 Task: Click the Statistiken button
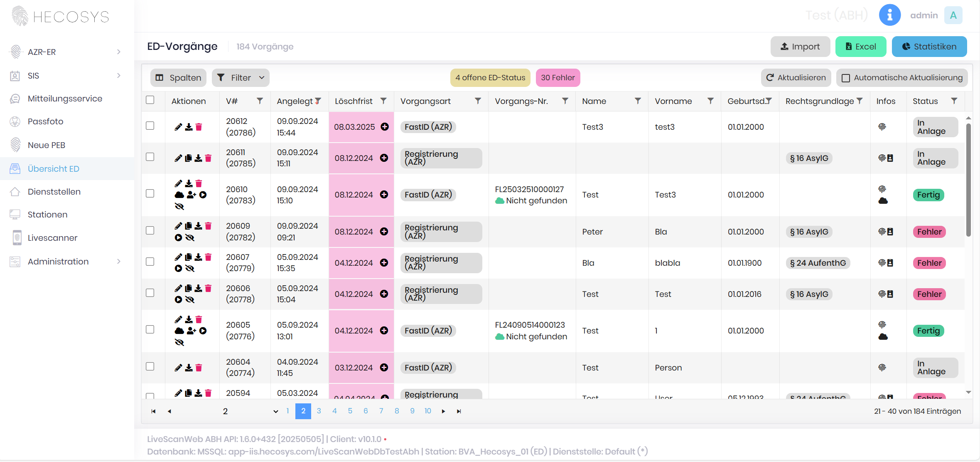tap(929, 47)
